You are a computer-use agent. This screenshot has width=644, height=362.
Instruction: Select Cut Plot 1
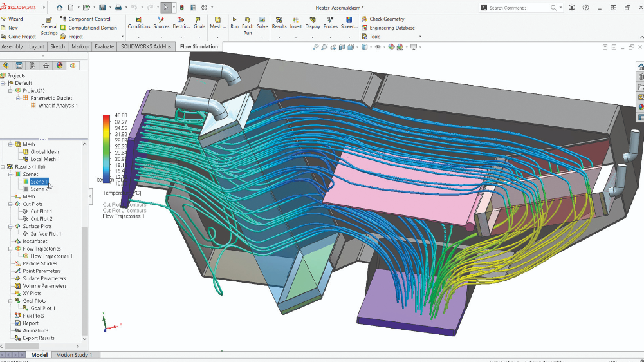[41, 211]
